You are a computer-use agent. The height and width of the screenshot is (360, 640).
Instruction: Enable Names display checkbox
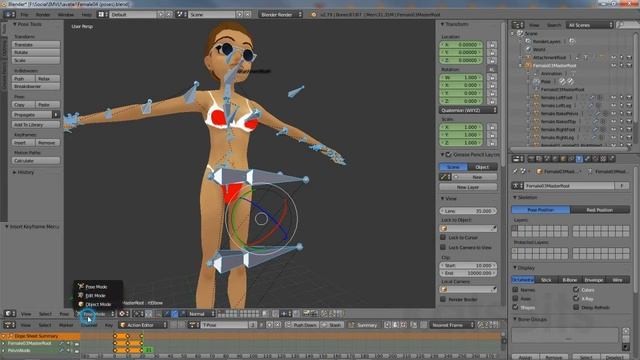[516, 289]
